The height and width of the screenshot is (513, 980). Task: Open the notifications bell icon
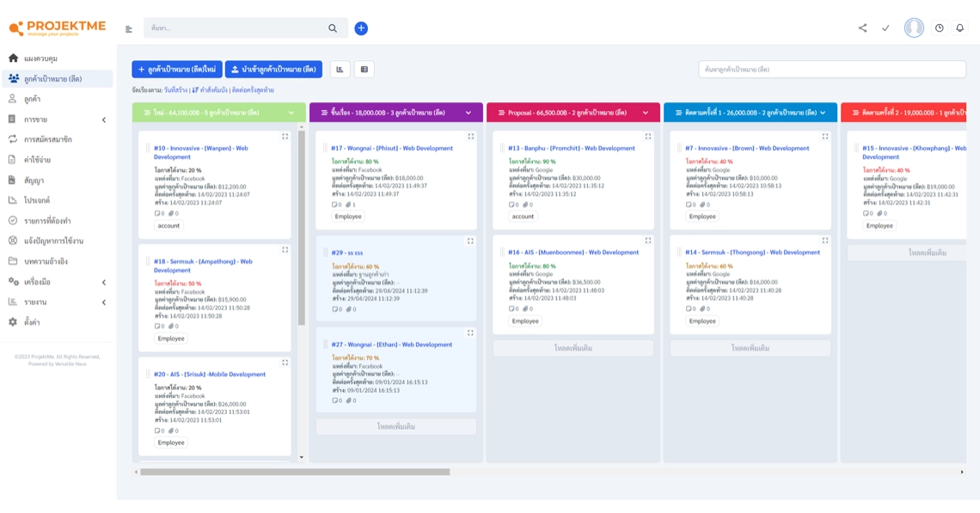click(x=960, y=28)
